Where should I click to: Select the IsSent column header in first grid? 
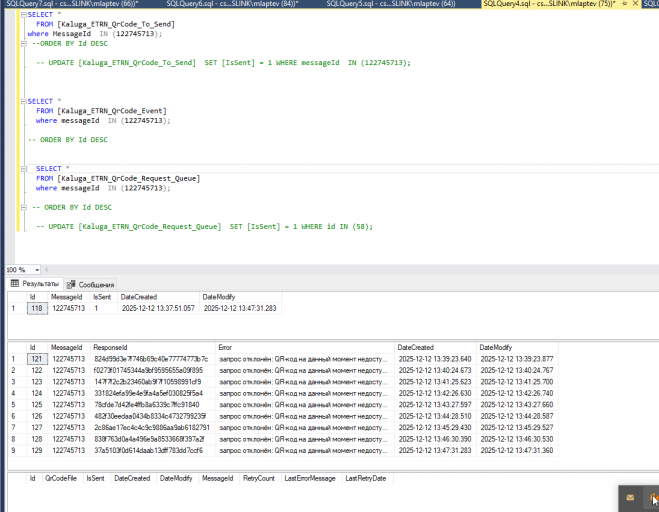102,297
